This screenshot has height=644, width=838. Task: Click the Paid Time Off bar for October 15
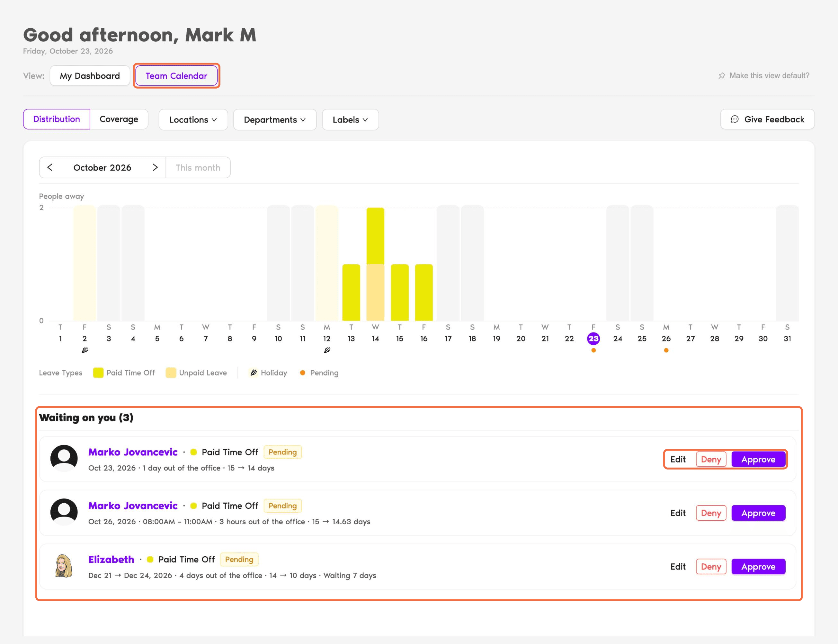click(400, 293)
